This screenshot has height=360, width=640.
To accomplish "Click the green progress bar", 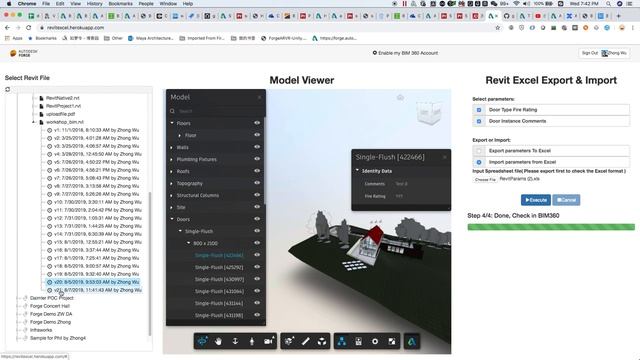I will point(551,227).
